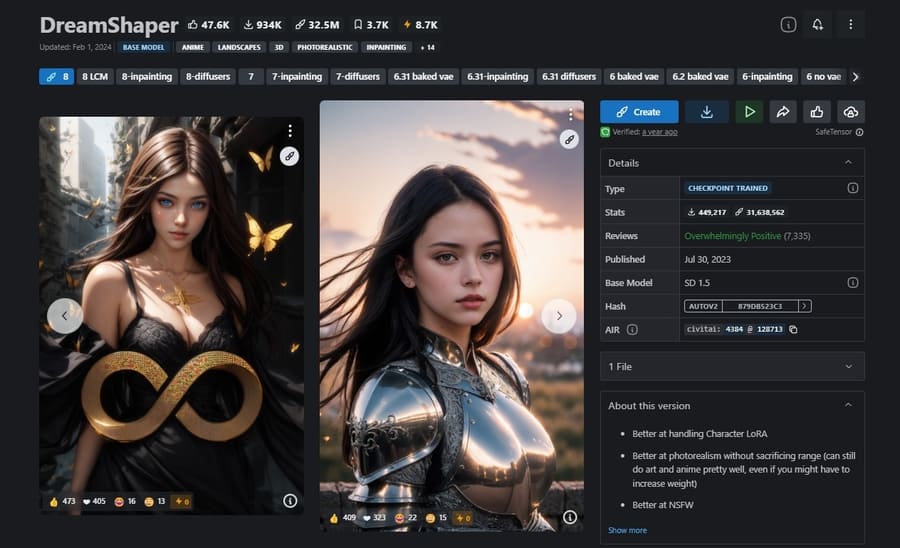Select the 8-inpainting version tab
This screenshot has height=548, width=900.
click(146, 76)
